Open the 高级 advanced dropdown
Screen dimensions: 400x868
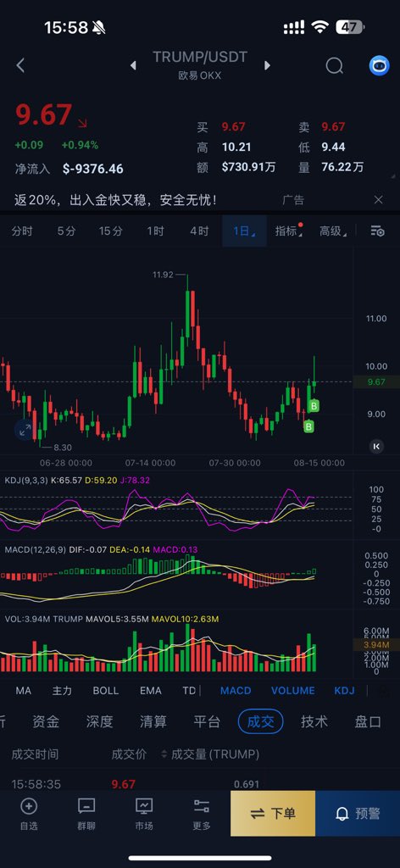[333, 231]
